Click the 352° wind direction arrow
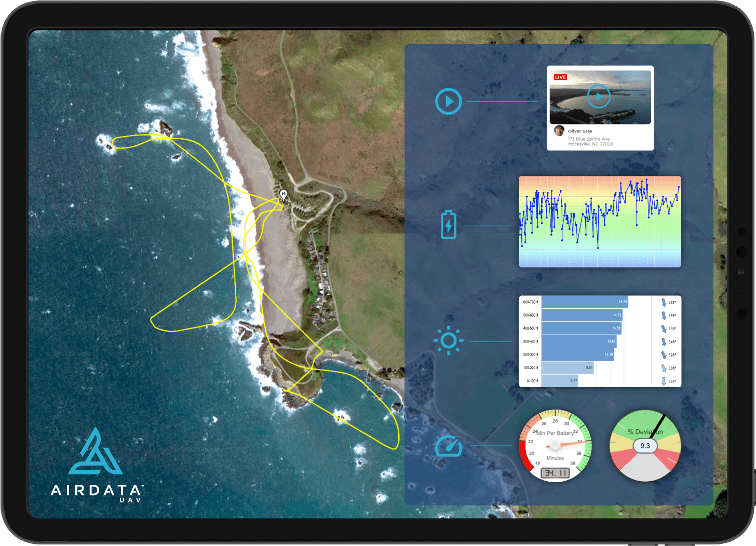 (x=664, y=302)
